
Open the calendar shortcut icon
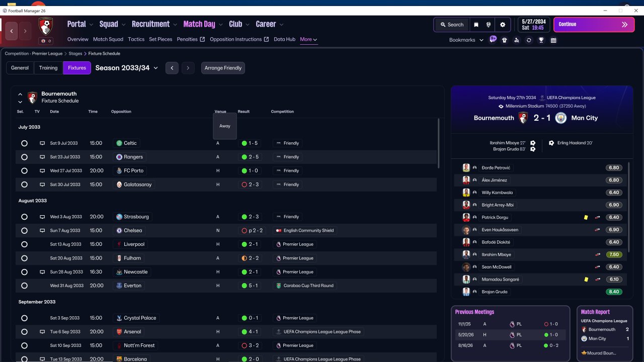tap(553, 40)
